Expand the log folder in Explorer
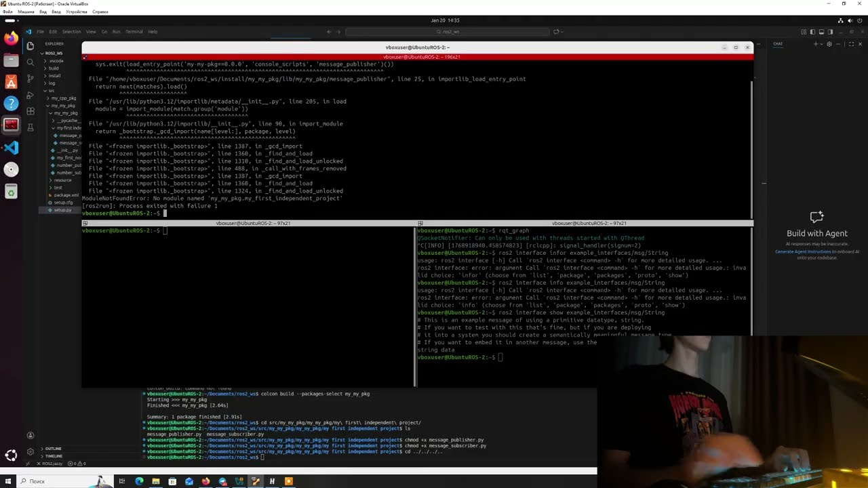Viewport: 868px width, 488px height. pos(52,83)
